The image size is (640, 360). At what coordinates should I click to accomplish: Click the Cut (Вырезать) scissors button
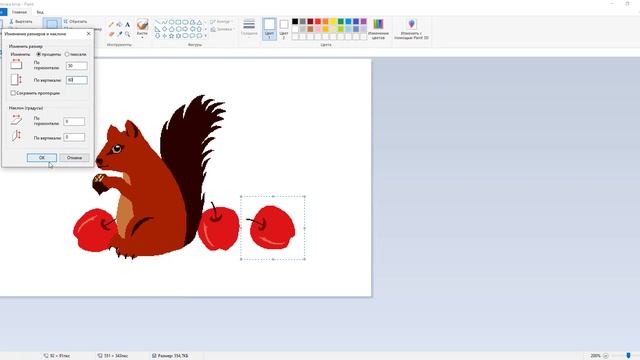pyautogui.click(x=20, y=21)
